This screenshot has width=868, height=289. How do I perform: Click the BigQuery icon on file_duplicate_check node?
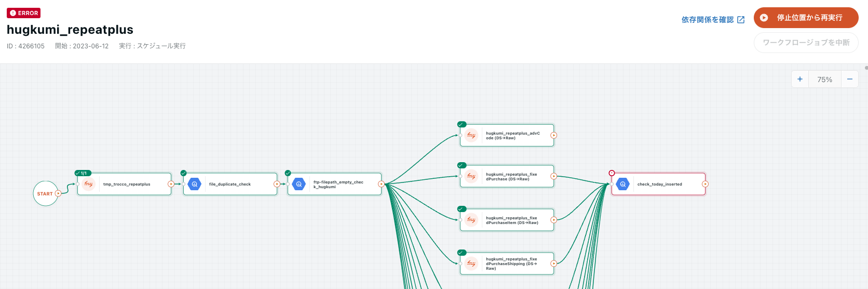(195, 184)
